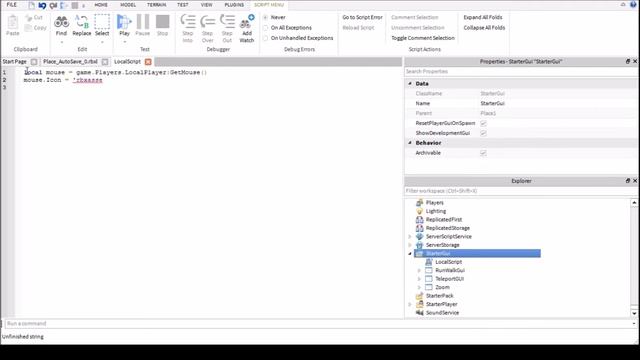The height and width of the screenshot is (360, 640).
Task: Click the Add Watch icon
Action: 247,21
